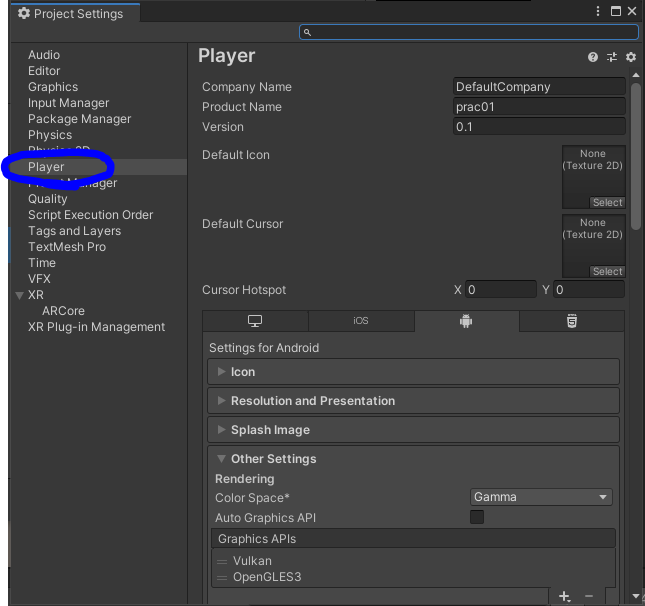Open Package Manager settings
This screenshot has width=645, height=606.
click(79, 119)
